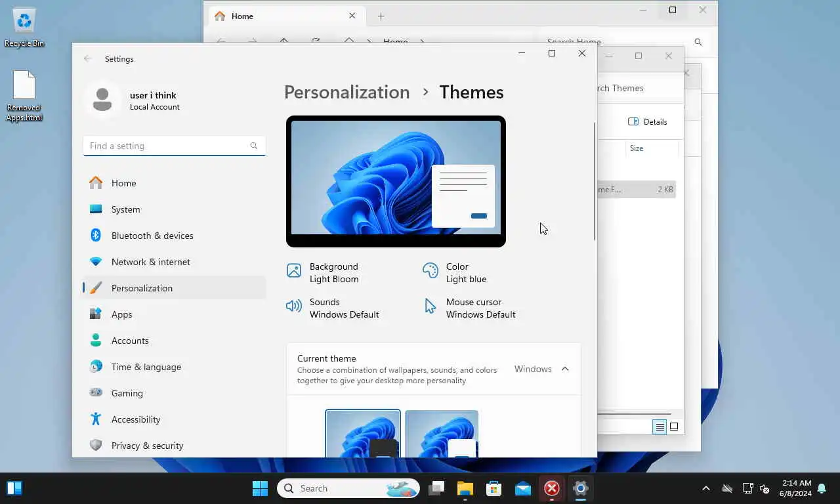Viewport: 840px width, 504px height.
Task: Open Mouse cursor Windows Default setting
Action: (x=469, y=308)
